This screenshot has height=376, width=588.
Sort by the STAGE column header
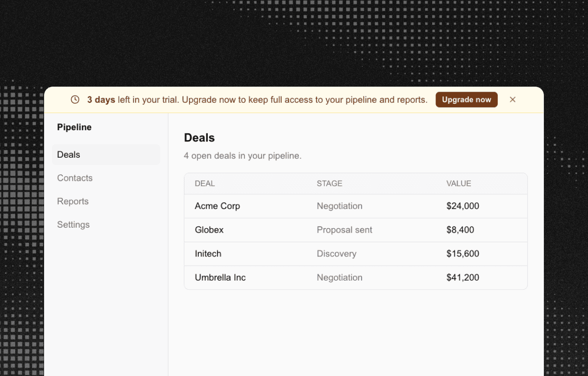[330, 184]
